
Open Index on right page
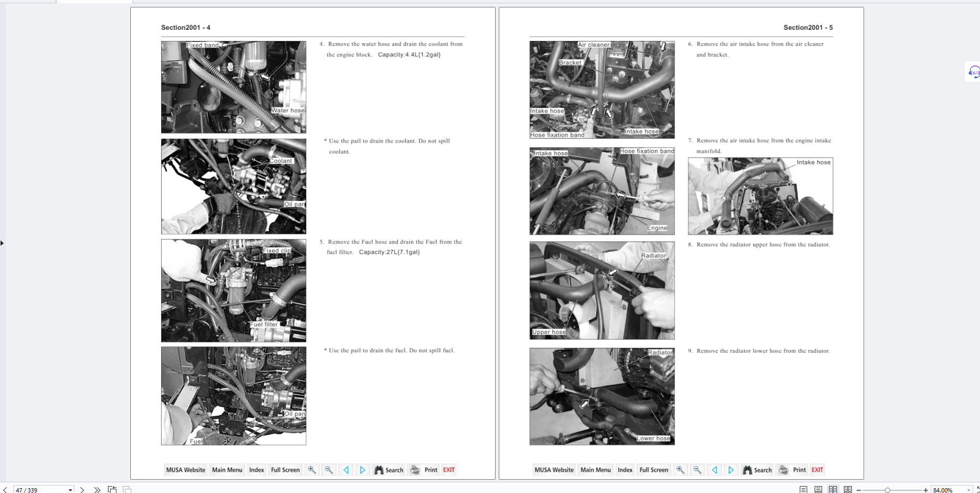click(x=625, y=470)
